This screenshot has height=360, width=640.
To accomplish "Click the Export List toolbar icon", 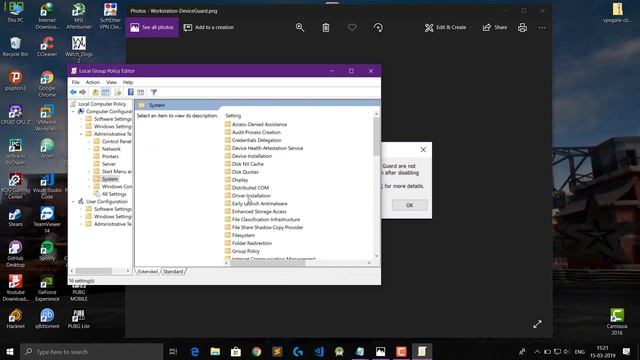I will (118, 92).
